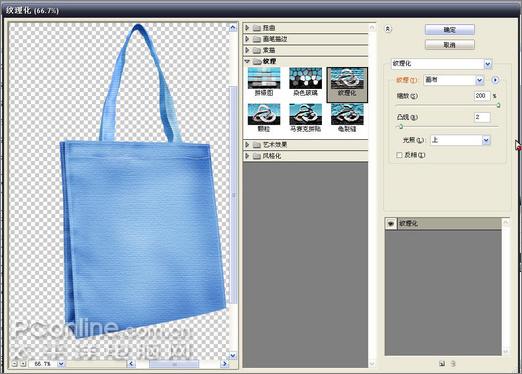The image size is (522, 374).
Task: Expand the 画笔描边 brush strokes folder
Action: tap(247, 39)
